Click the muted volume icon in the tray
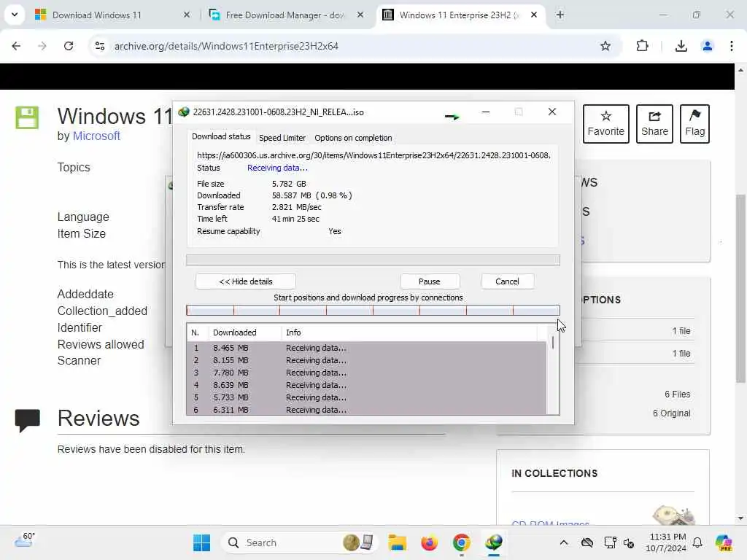Screen dimensions: 747x560 (x=629, y=542)
